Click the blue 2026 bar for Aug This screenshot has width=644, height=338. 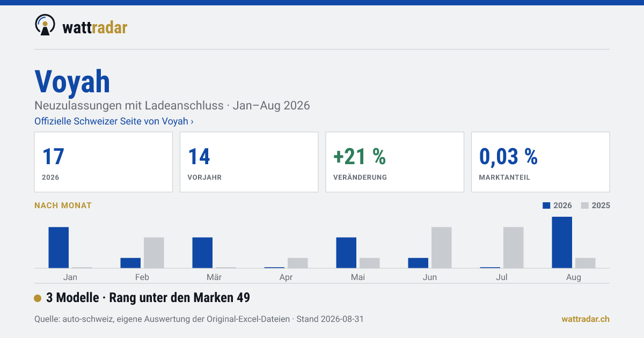(x=562, y=243)
